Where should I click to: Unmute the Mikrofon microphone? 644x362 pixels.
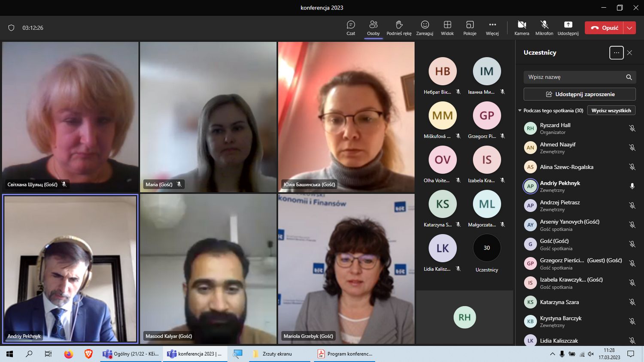pos(544,27)
